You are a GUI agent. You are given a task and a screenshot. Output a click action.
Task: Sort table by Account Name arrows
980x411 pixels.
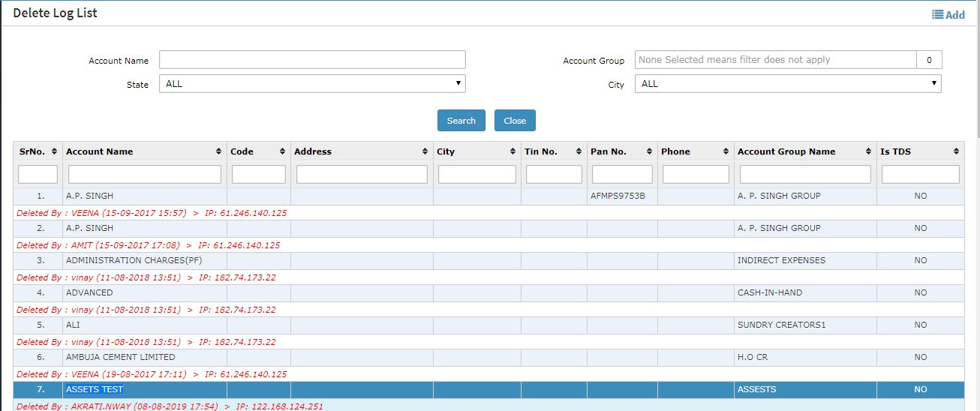tap(218, 151)
